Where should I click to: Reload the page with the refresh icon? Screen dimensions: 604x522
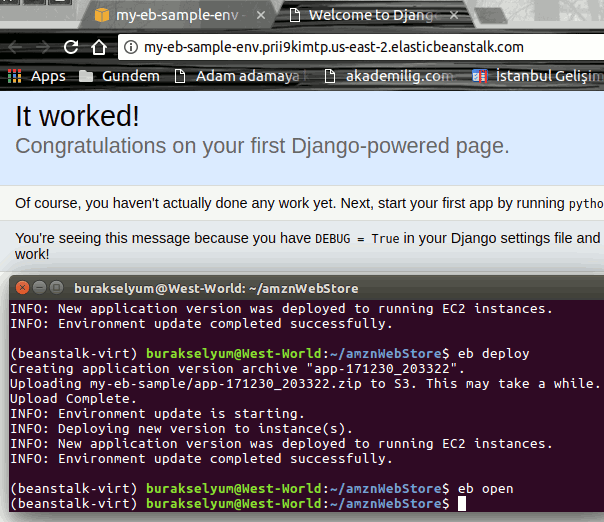click(x=71, y=47)
